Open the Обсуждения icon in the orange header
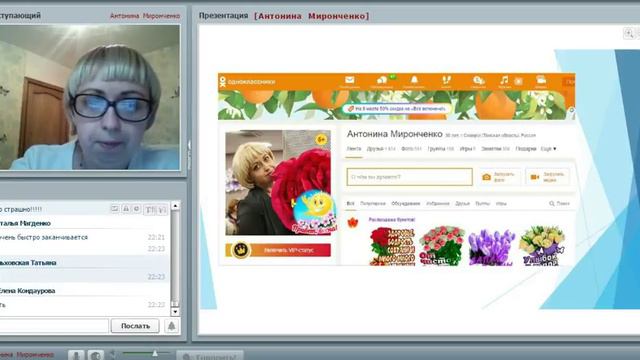Image resolution: width=640 pixels, height=360 pixels. pyautogui.click(x=382, y=82)
